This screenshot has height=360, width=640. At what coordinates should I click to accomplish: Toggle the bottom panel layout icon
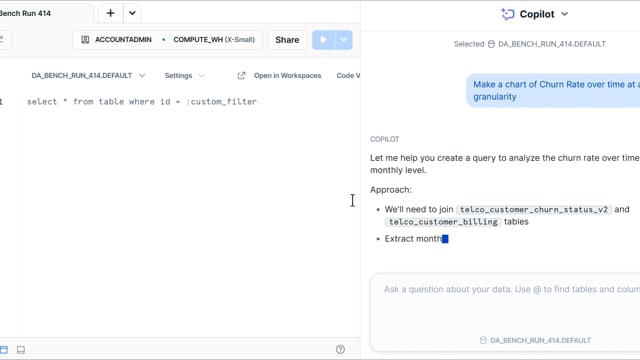(21, 350)
